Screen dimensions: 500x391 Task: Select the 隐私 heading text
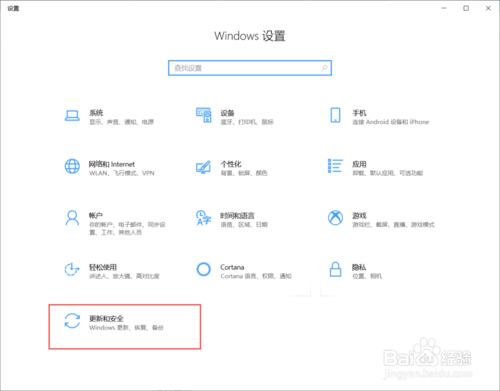(359, 267)
